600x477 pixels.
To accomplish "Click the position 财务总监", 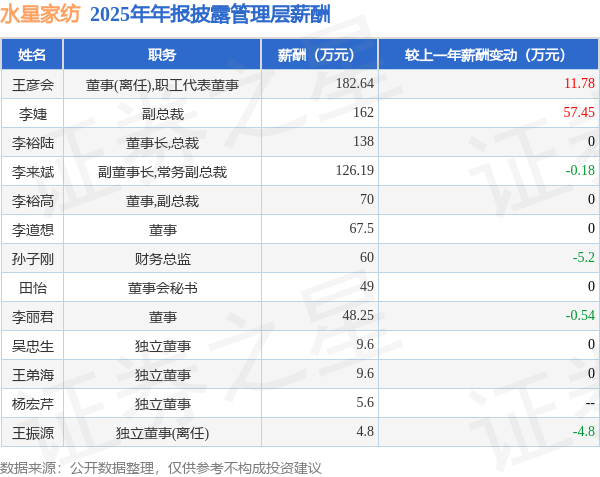I will (163, 259).
